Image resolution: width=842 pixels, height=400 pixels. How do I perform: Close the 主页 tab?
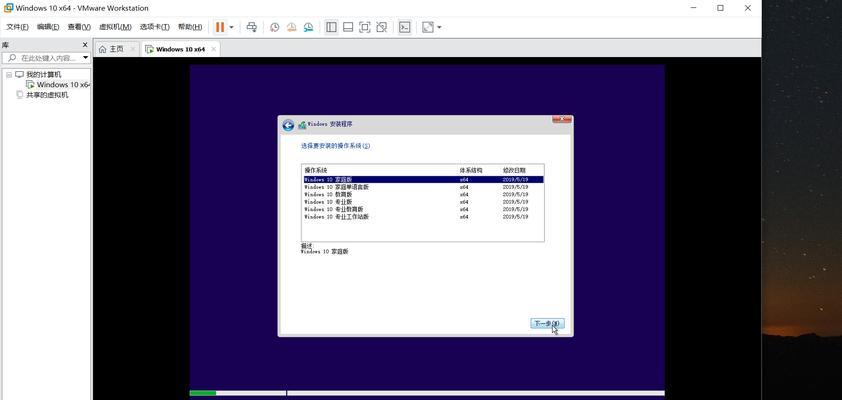click(132, 49)
